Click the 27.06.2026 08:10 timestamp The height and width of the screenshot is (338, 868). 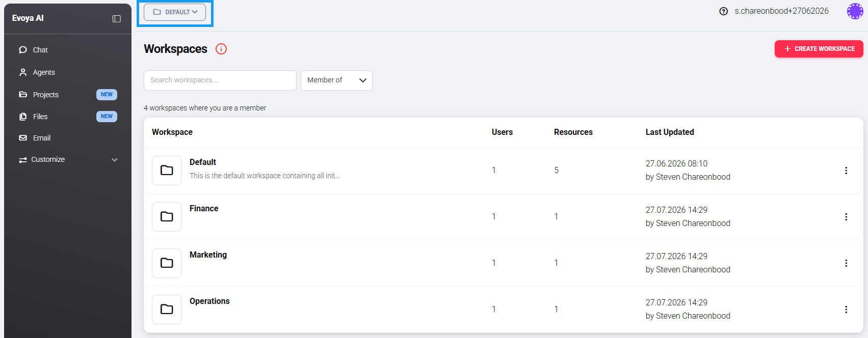click(x=676, y=164)
